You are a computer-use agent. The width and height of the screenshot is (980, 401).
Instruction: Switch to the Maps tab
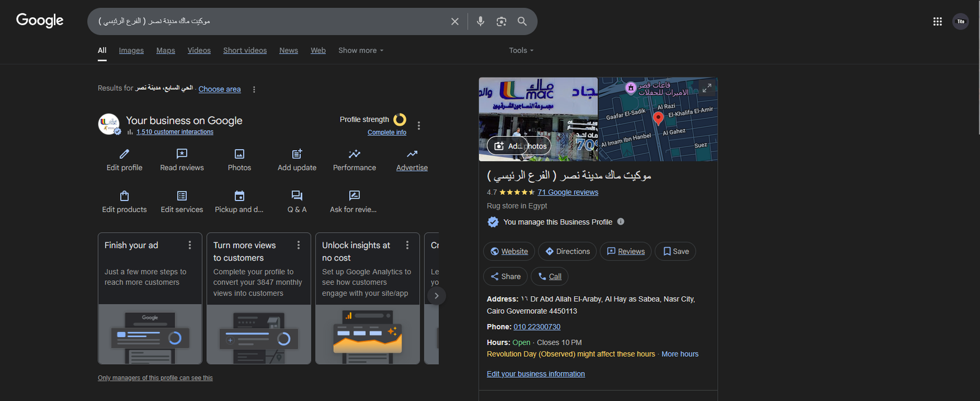pos(165,50)
